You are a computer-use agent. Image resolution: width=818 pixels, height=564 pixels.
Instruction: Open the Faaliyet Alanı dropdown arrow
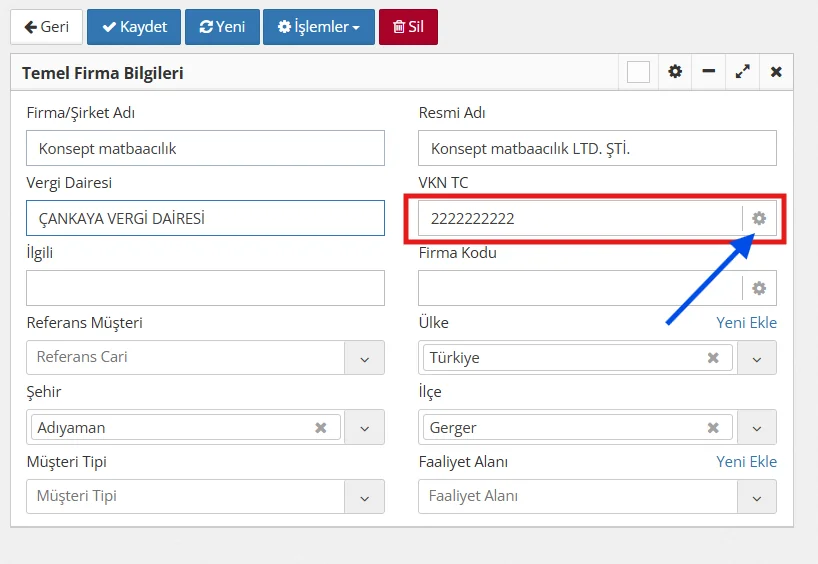click(x=757, y=497)
